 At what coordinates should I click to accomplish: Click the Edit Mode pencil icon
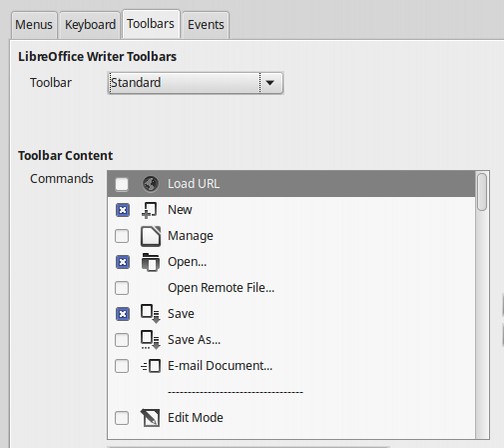150,418
